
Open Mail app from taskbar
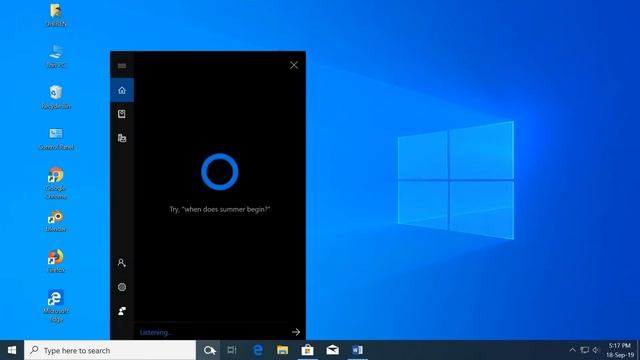(332, 350)
